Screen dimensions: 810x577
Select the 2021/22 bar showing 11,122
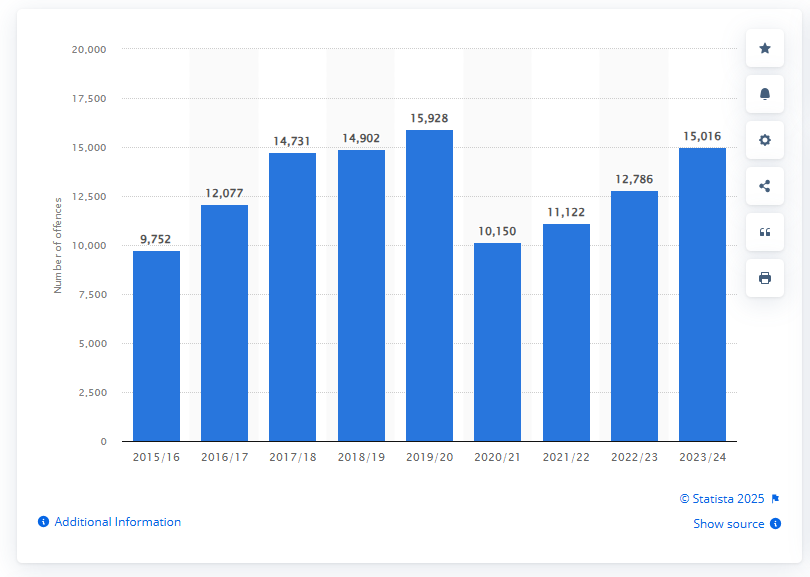(x=566, y=332)
